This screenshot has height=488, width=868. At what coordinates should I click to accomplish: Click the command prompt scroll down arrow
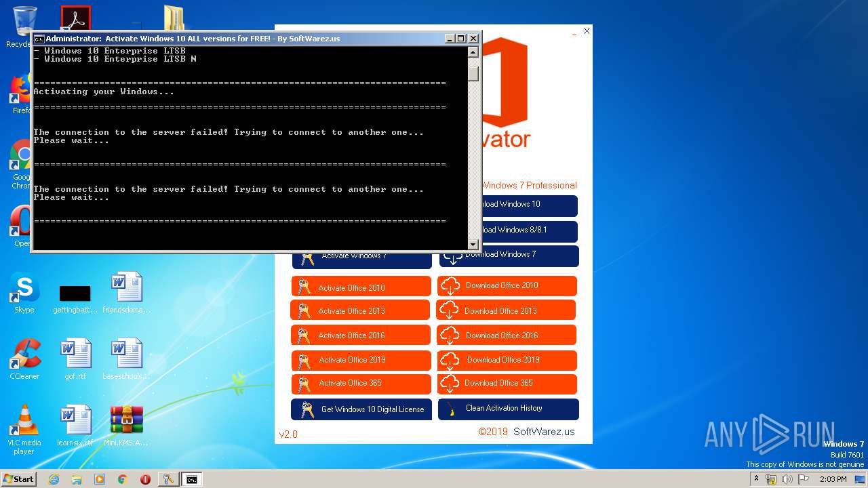pyautogui.click(x=473, y=244)
